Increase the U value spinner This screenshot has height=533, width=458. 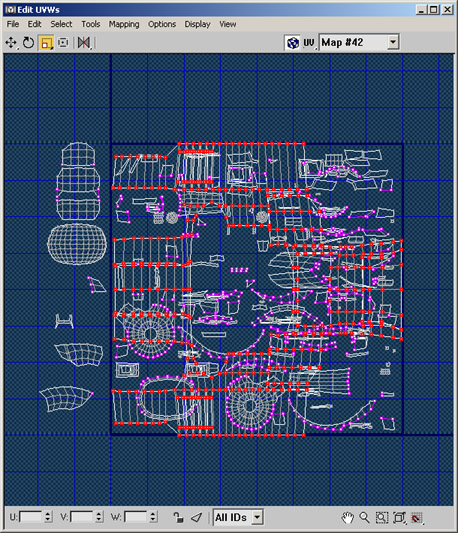[x=48, y=514]
